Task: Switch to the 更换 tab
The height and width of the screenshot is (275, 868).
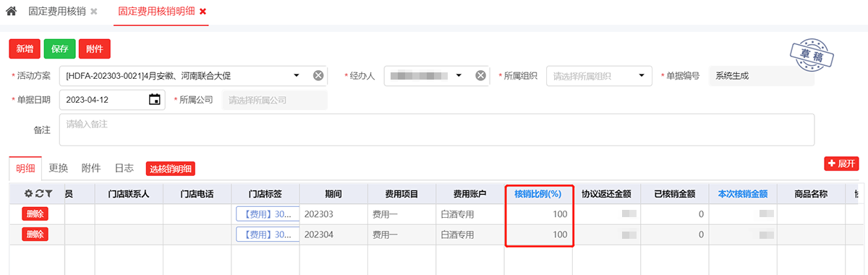Action: coord(59,168)
